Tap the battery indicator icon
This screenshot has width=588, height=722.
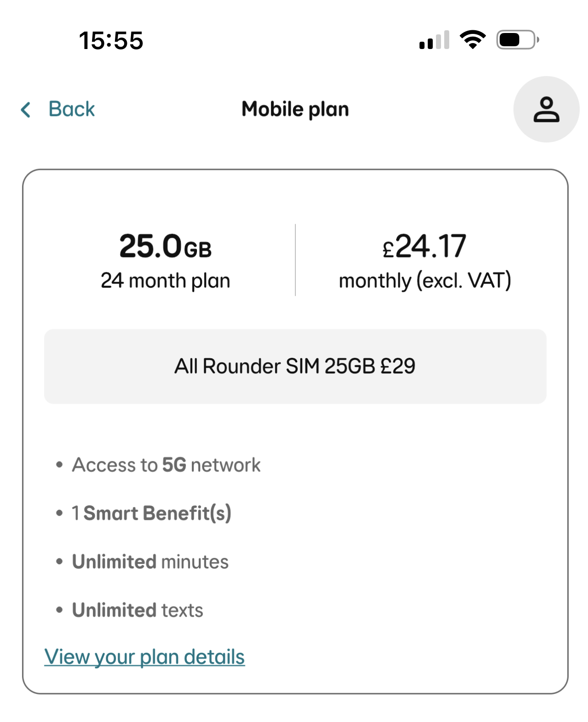[x=517, y=40]
